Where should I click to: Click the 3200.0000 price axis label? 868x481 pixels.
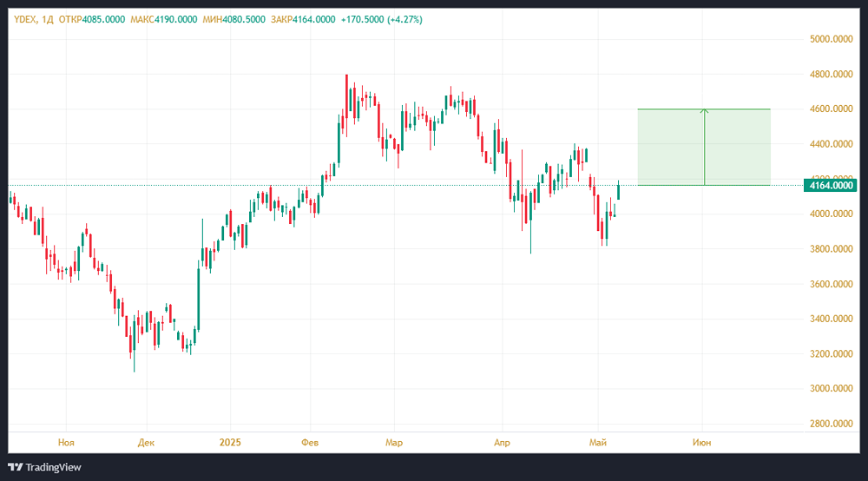tap(831, 354)
